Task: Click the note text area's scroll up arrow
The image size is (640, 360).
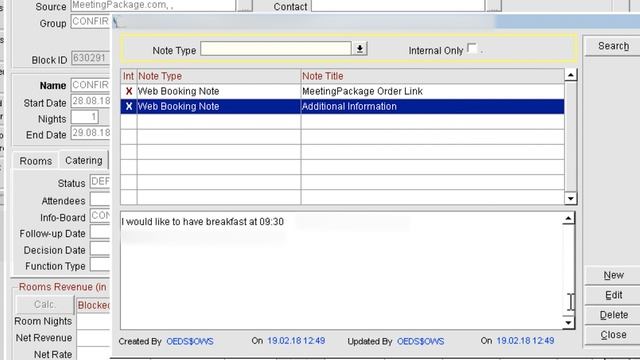Action: point(568,219)
